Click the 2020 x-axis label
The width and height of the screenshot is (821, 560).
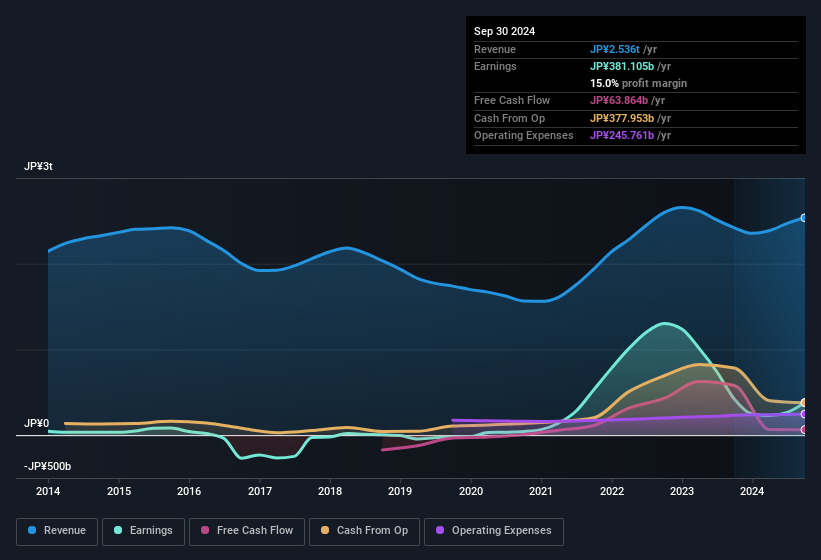click(x=471, y=491)
